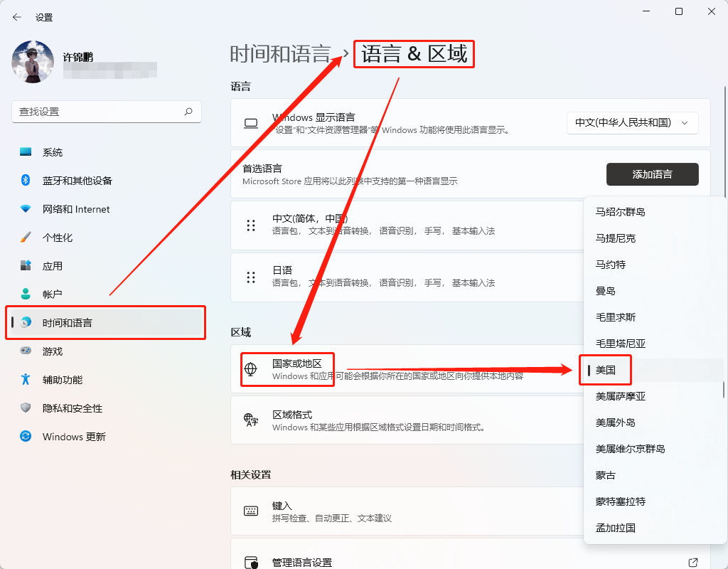Open the 系统 settings category

(107, 152)
